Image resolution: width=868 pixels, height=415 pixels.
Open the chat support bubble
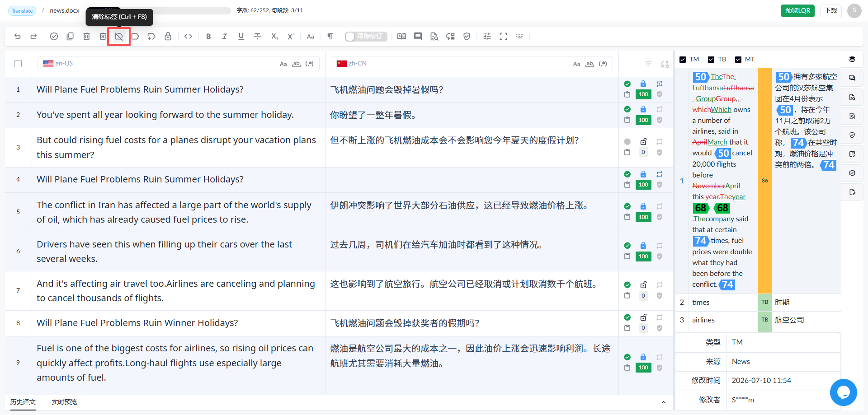coord(844,392)
